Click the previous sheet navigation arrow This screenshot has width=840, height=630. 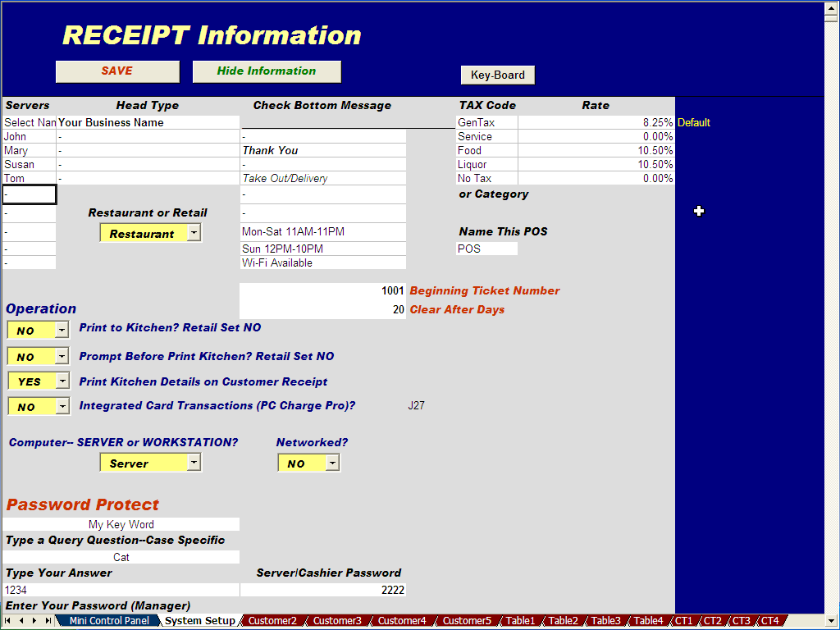(x=21, y=621)
